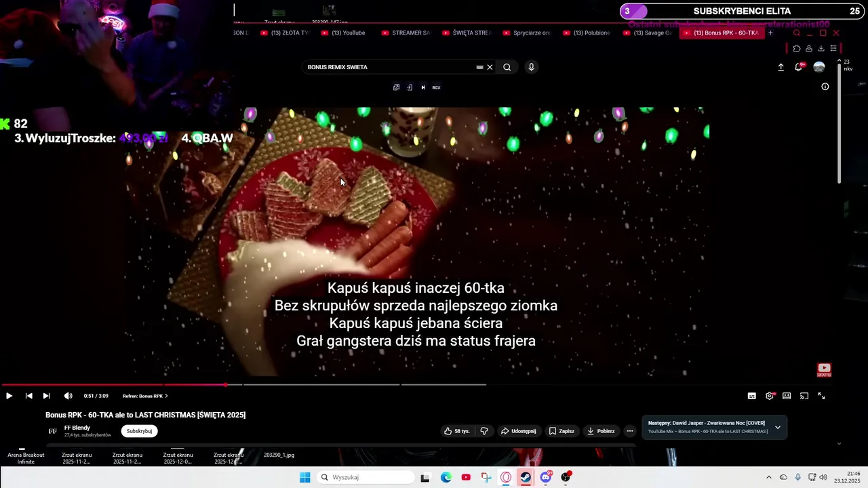Switch to ZŁOTA TY browser tab
This screenshot has width=868, height=488.
pyautogui.click(x=285, y=33)
